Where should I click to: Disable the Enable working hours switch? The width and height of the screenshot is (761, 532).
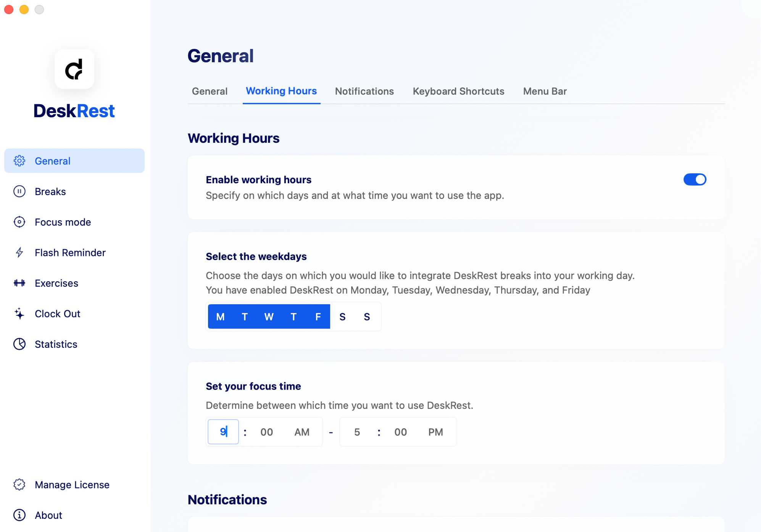click(695, 179)
